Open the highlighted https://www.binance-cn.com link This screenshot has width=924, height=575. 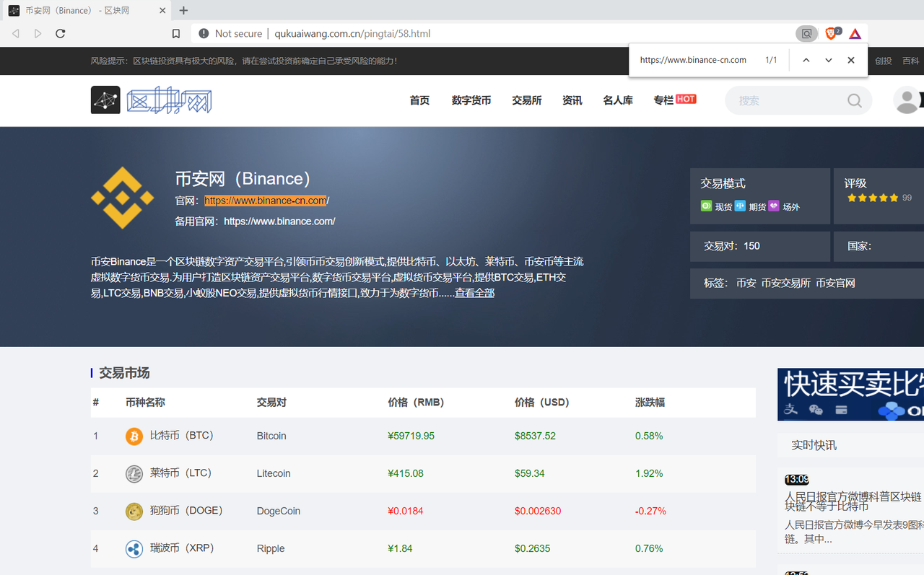pyautogui.click(x=266, y=201)
